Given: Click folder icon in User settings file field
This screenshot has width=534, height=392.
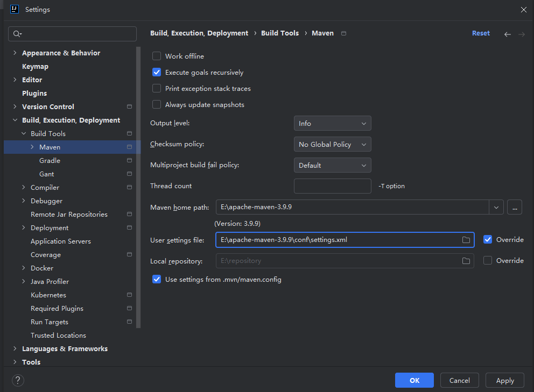Looking at the screenshot, I should click(466, 240).
